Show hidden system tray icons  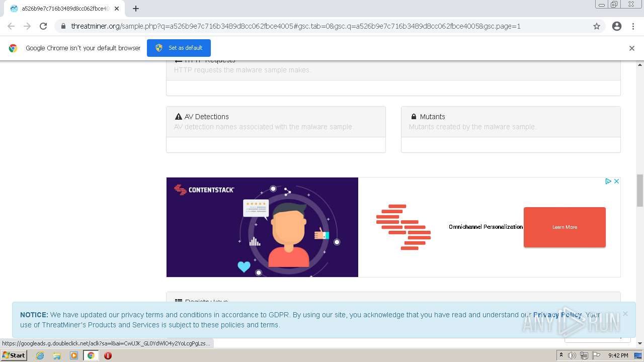click(x=561, y=355)
